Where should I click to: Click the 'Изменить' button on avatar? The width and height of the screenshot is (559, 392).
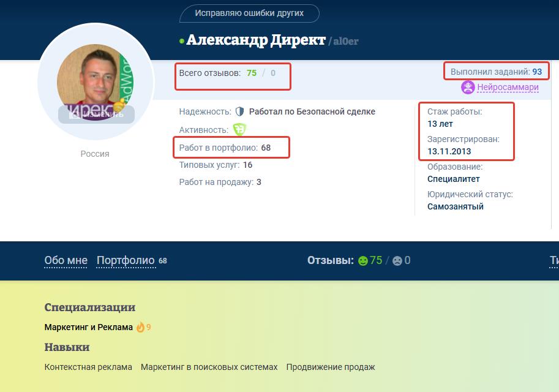96,115
